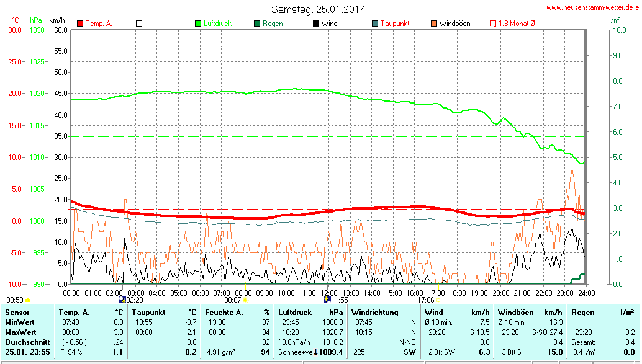The image size is (642, 364).
Task: Click the Windrichtung column header
Action: [374, 313]
